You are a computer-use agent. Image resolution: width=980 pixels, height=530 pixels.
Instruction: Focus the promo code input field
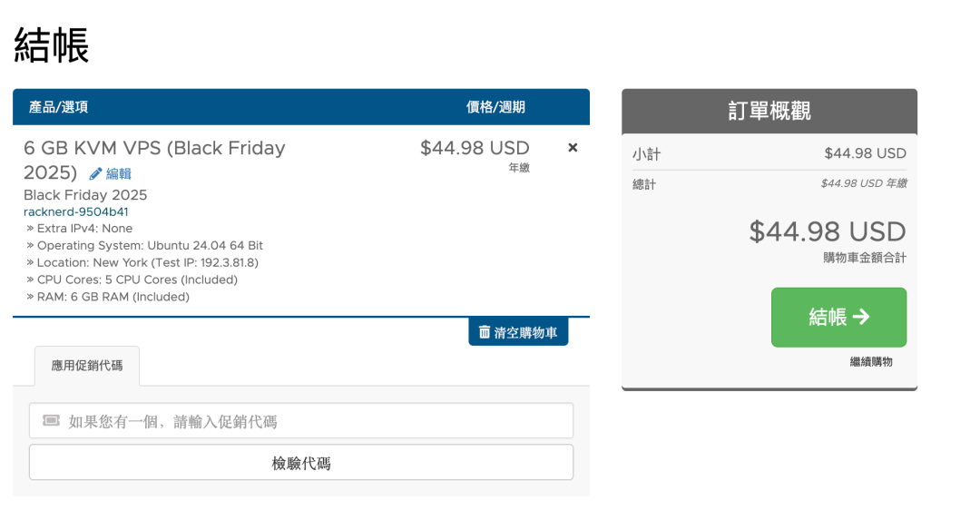318,421
